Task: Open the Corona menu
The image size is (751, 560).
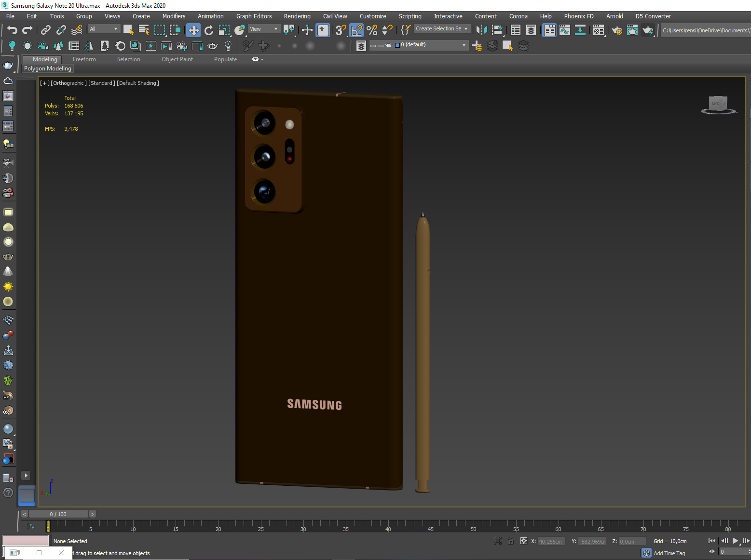Action: point(518,16)
